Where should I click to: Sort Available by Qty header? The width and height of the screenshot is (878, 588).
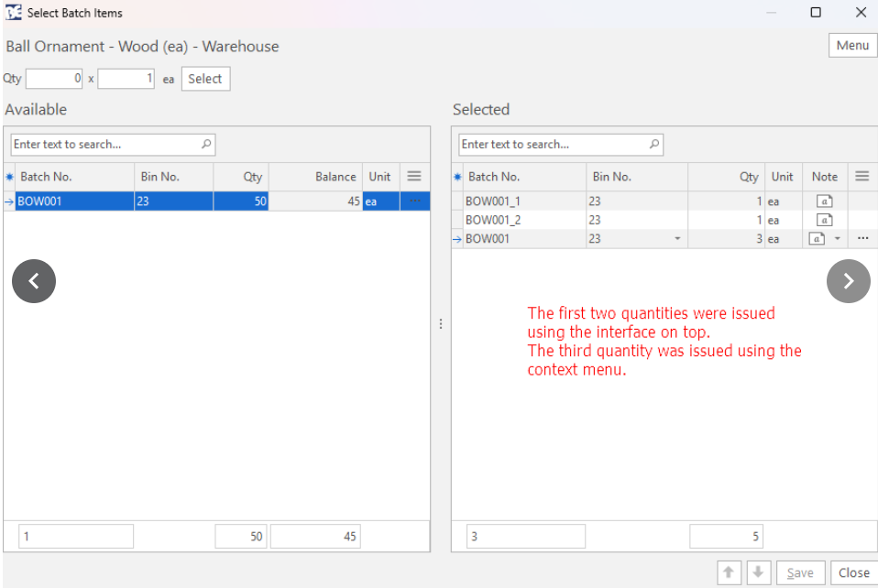click(241, 177)
